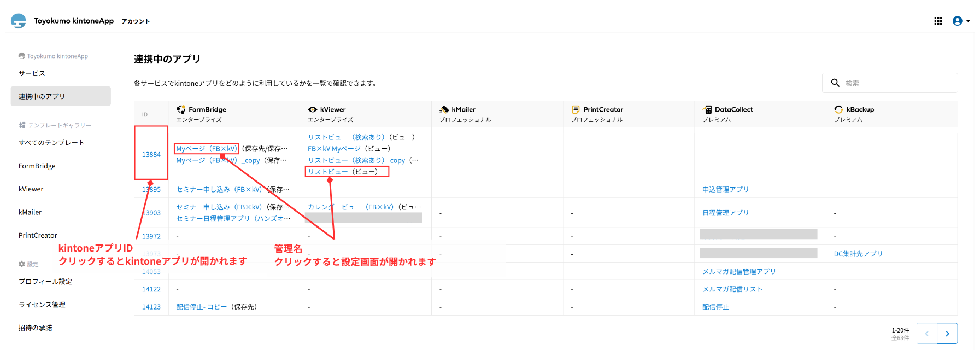Click the 連携中のアプリ page heading
980x350 pixels.
(x=167, y=59)
